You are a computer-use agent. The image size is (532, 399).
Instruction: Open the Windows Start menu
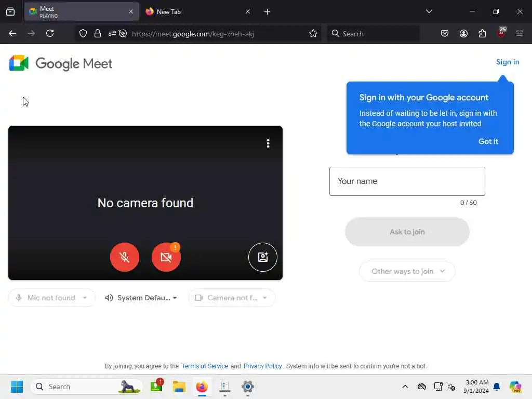[x=17, y=387]
